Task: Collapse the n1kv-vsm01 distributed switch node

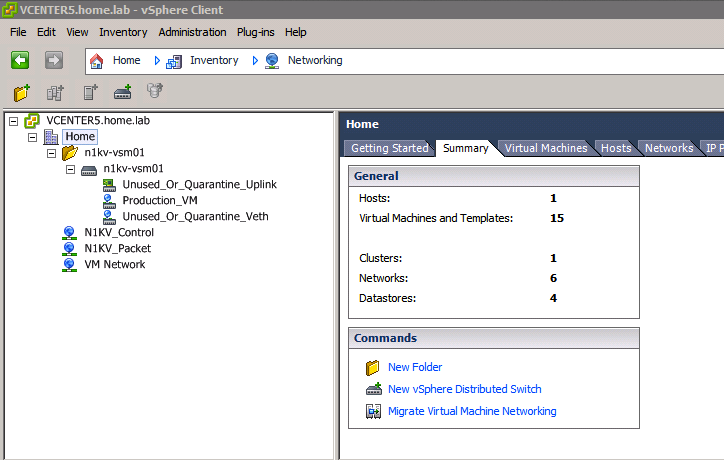Action: point(71,169)
